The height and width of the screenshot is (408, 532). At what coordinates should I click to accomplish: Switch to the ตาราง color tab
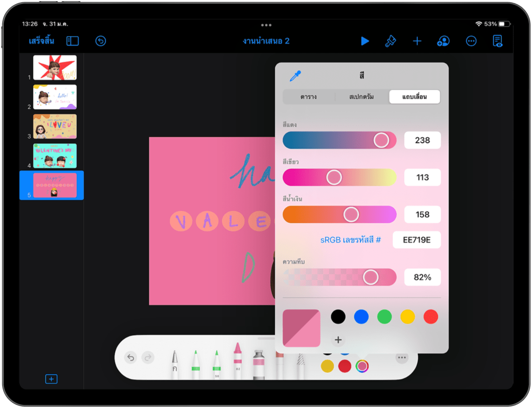[309, 97]
